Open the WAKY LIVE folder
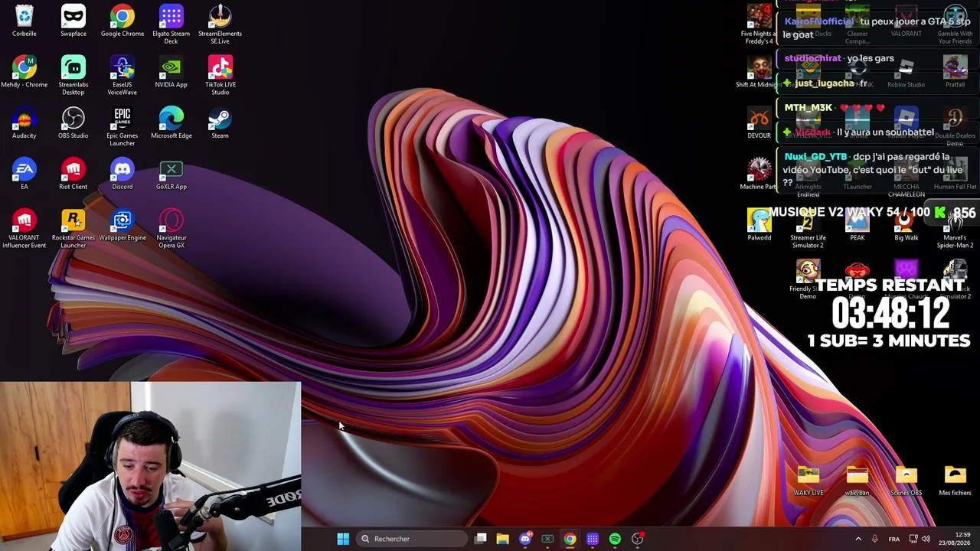This screenshot has height=551, width=980. point(808,481)
